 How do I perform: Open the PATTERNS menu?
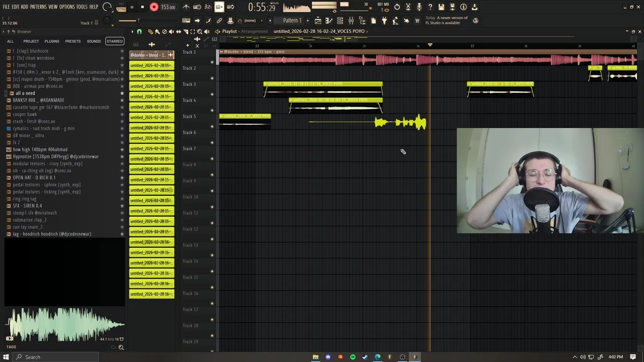pos(38,7)
